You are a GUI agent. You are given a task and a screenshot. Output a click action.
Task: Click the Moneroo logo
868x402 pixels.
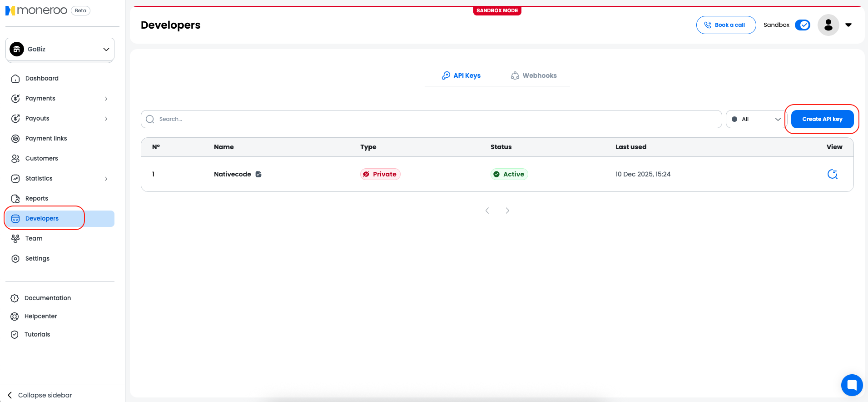(x=36, y=10)
